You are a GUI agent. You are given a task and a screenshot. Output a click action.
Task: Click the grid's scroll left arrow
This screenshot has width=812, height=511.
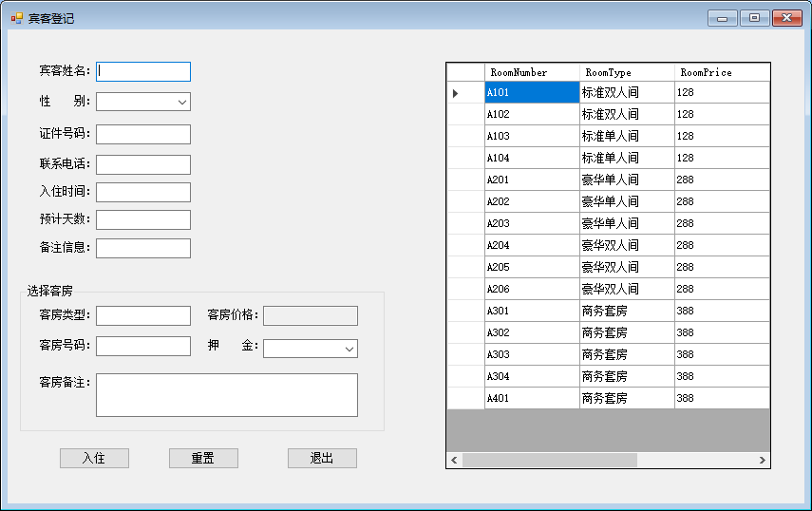(x=454, y=460)
